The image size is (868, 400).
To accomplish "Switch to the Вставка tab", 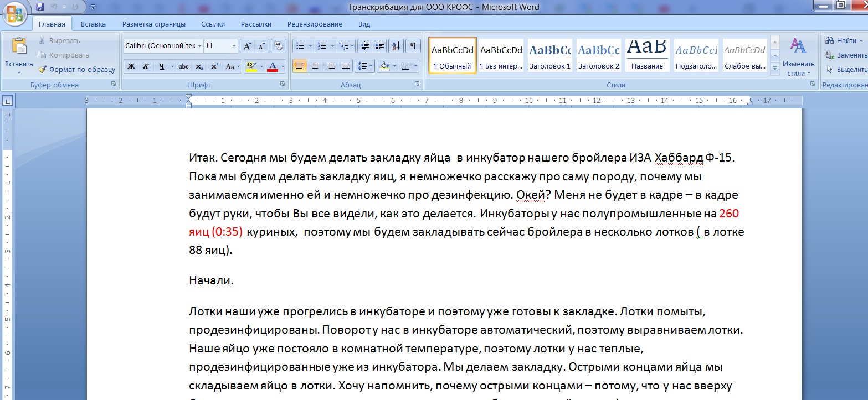I will [93, 24].
